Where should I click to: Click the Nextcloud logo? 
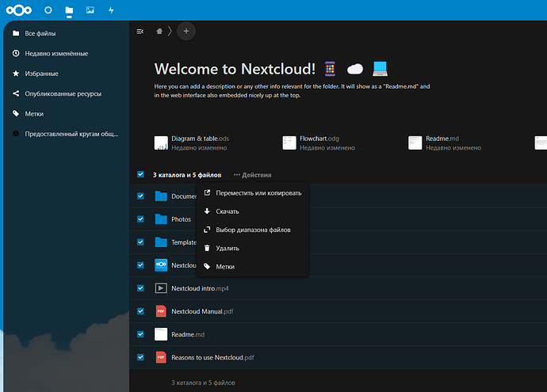click(x=19, y=10)
